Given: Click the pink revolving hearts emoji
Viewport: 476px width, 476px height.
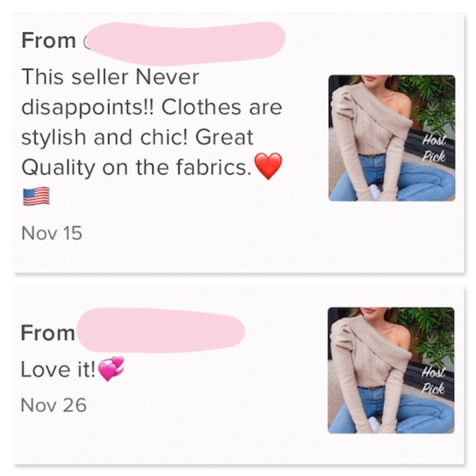Looking at the screenshot, I should click(112, 368).
